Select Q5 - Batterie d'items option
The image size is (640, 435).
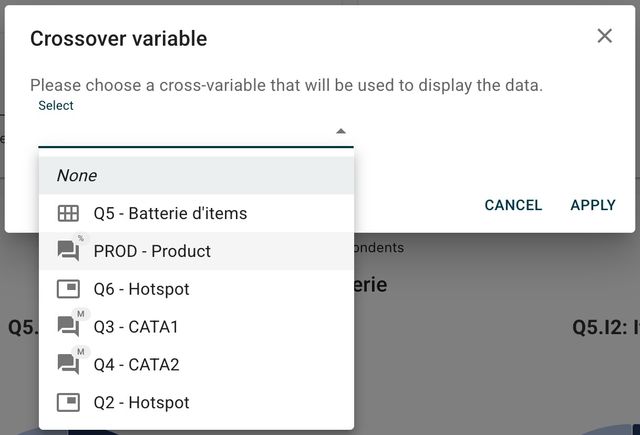coord(170,213)
